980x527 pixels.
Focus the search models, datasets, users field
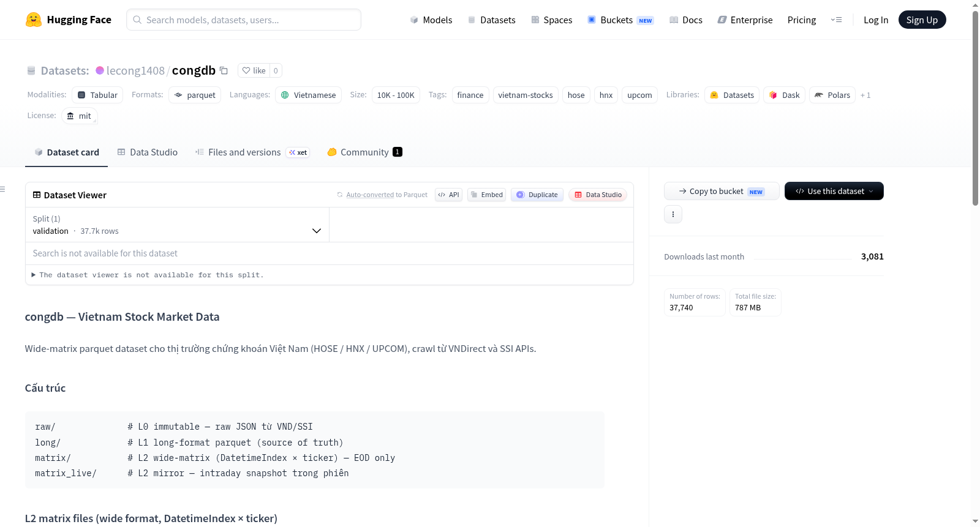[244, 20]
